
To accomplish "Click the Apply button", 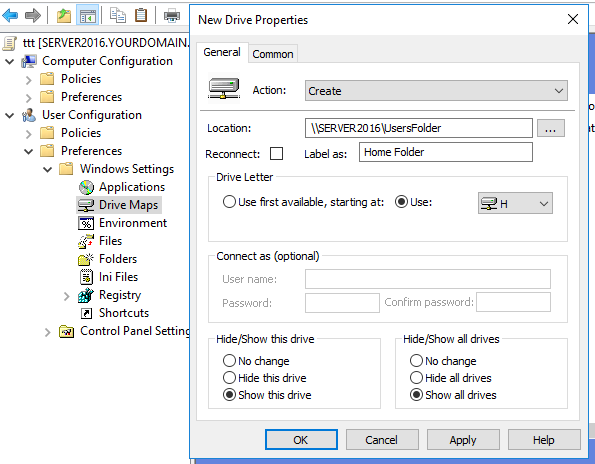I will [463, 440].
